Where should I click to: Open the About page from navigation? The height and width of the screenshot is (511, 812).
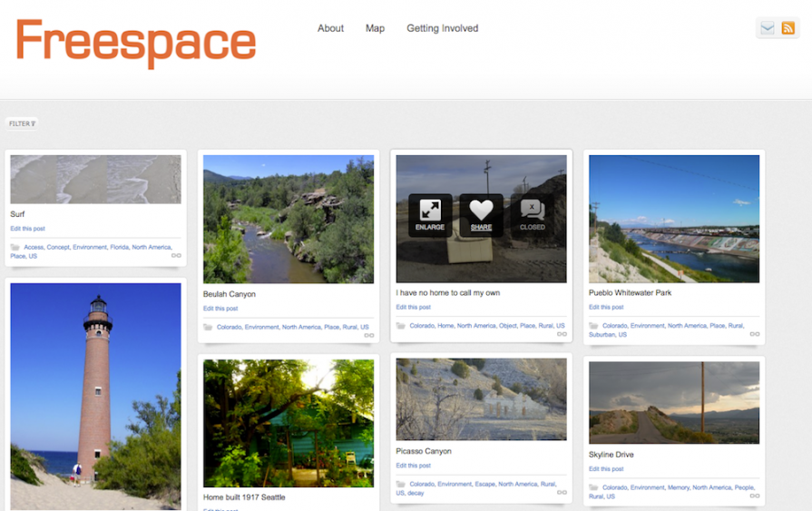(x=330, y=28)
